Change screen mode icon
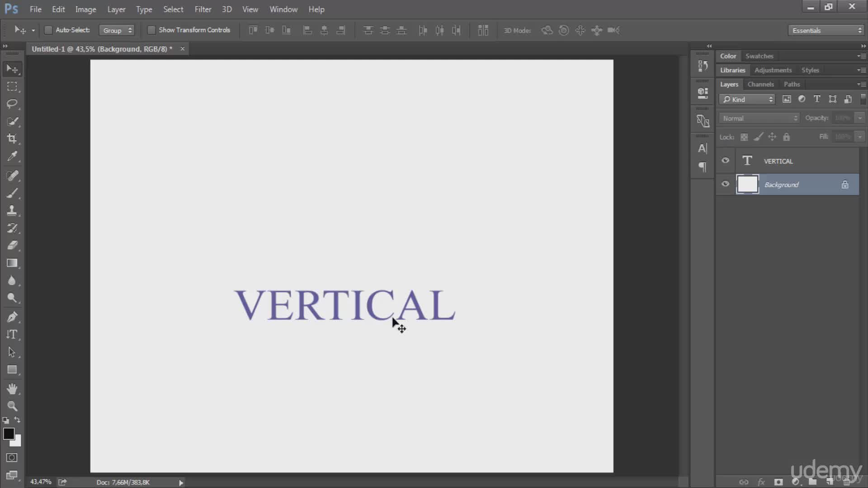 12,475
